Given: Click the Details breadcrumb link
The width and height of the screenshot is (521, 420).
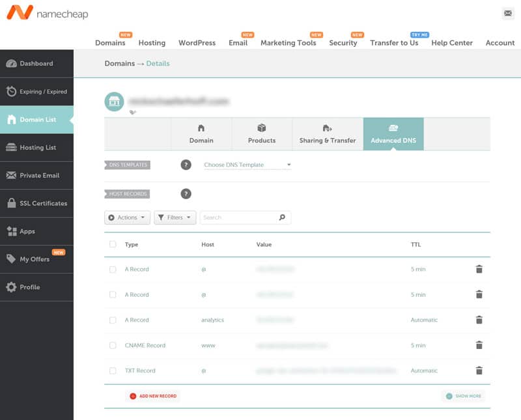Looking at the screenshot, I should 158,63.
